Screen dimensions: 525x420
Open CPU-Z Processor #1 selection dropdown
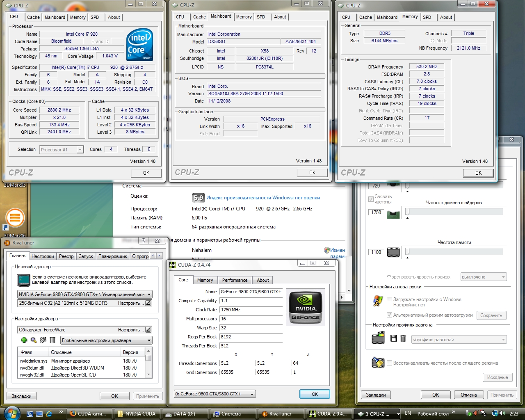(62, 150)
